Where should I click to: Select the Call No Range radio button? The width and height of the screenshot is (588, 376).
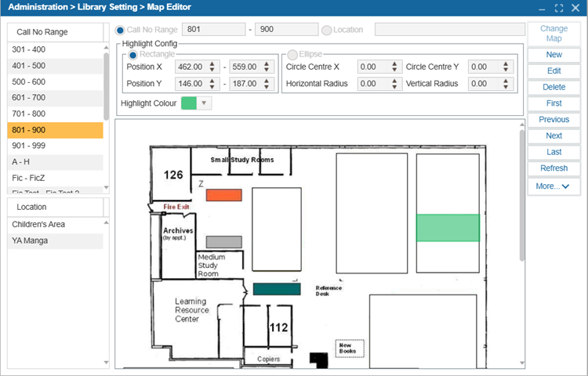click(120, 30)
